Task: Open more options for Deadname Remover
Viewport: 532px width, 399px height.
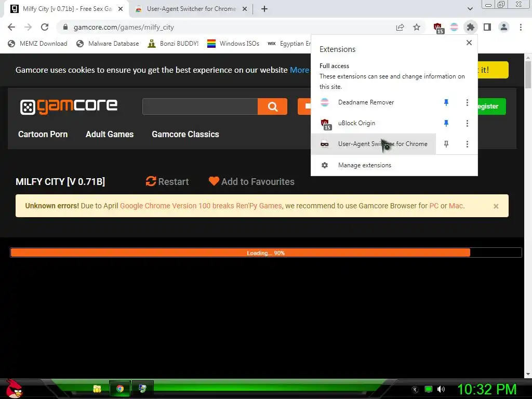Action: (467, 102)
